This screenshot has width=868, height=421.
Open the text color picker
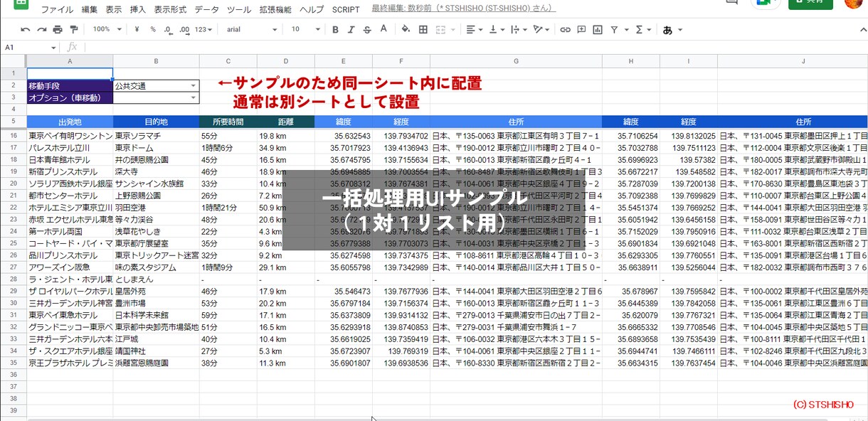[x=383, y=29]
